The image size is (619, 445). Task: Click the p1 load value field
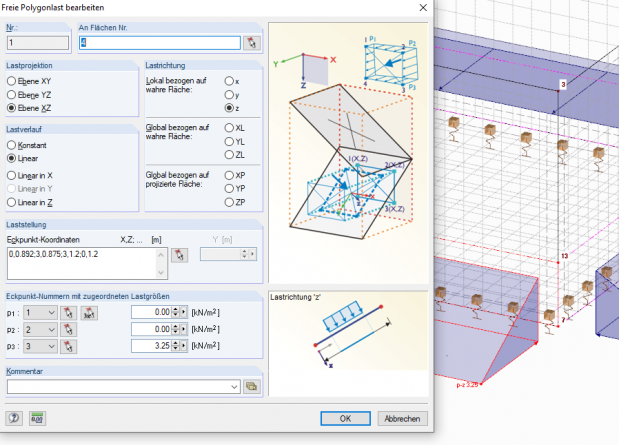pyautogui.click(x=152, y=312)
